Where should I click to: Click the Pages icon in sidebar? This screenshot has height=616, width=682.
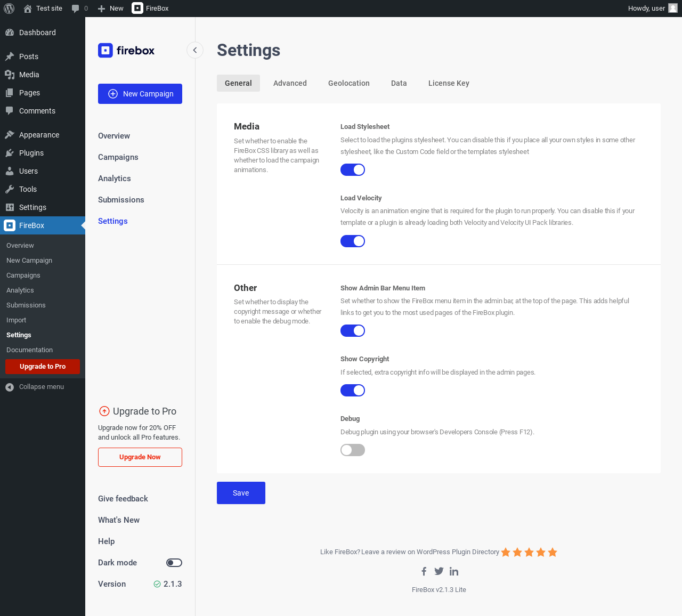point(10,93)
